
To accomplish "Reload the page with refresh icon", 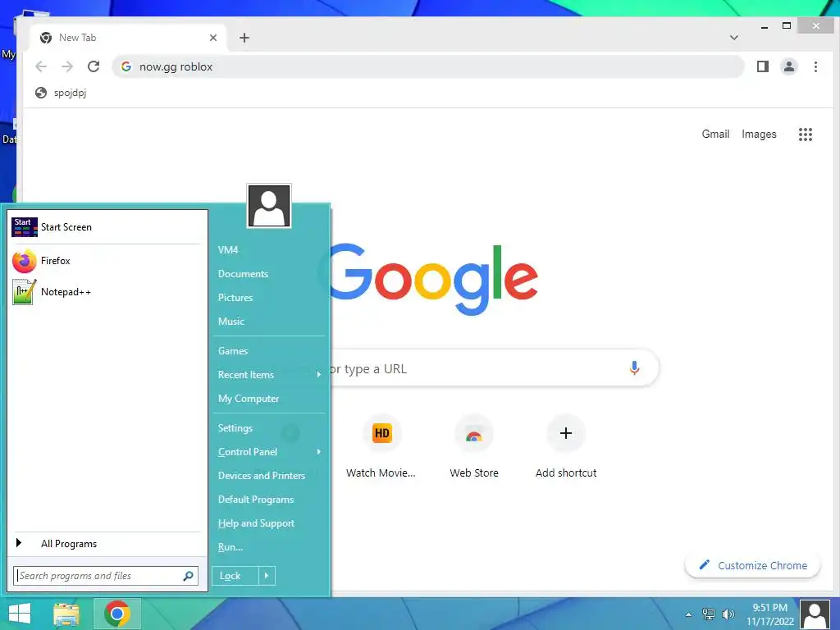I will tap(94, 66).
